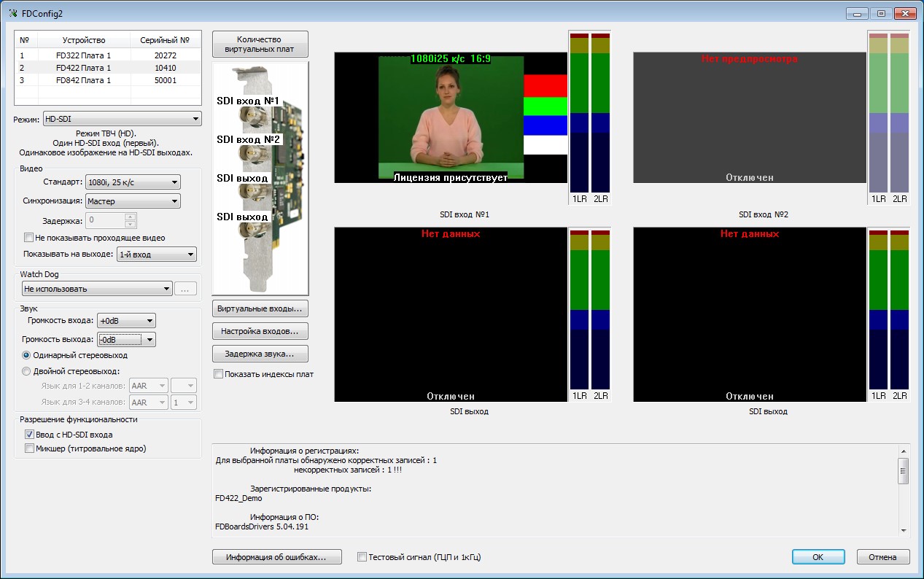Select the SDI вход №1 video preview
The image size is (924, 579).
coord(451,117)
